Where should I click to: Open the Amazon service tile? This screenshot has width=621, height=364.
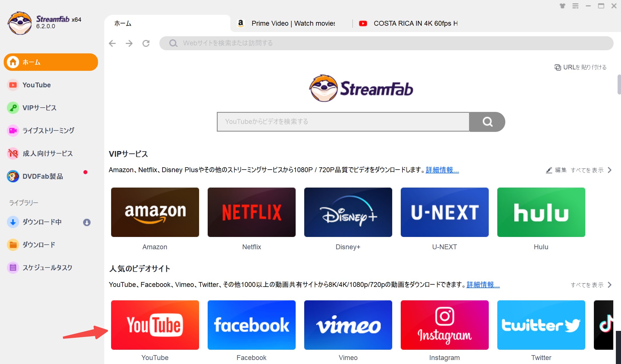pyautogui.click(x=155, y=212)
